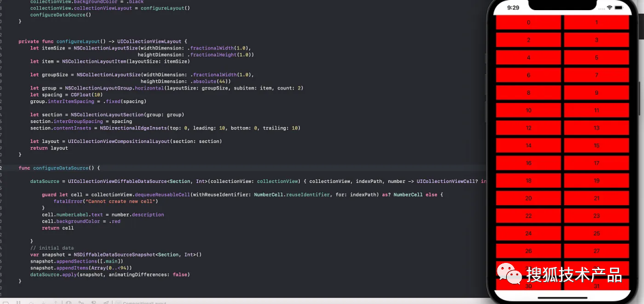Tap red cell 25
Screen dimensions: 644x304
[596, 233]
